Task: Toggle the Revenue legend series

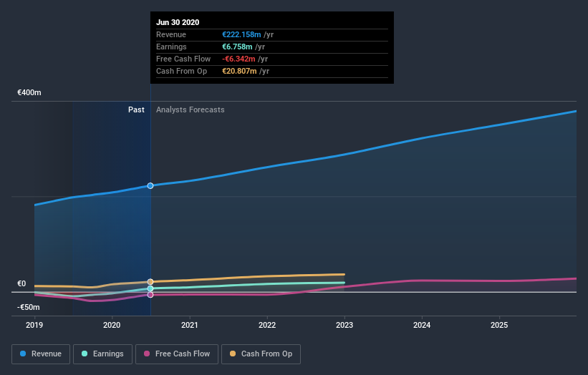Action: click(41, 354)
